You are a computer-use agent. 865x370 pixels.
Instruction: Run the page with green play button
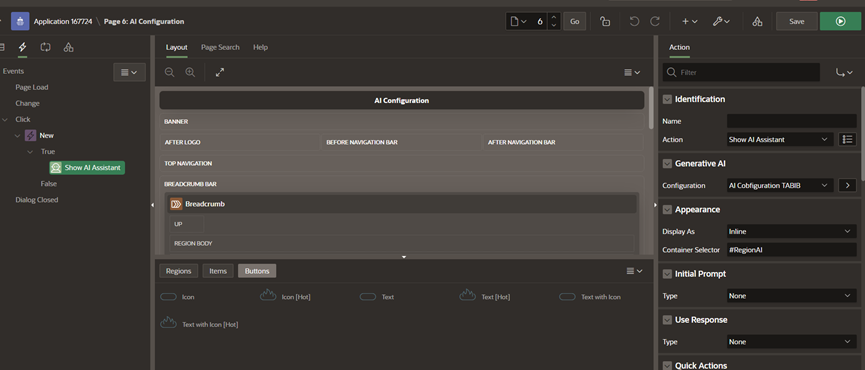(x=840, y=22)
